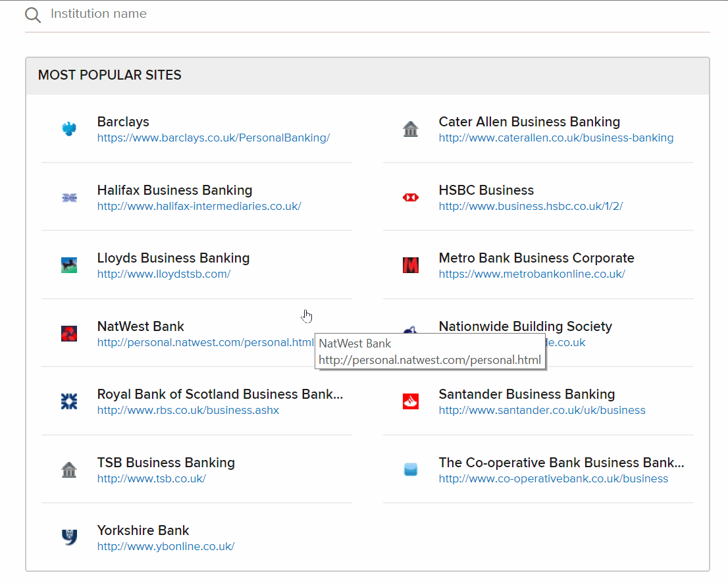The height and width of the screenshot is (585, 728).
Task: Select Lloyds Business Banking title
Action: pos(173,258)
